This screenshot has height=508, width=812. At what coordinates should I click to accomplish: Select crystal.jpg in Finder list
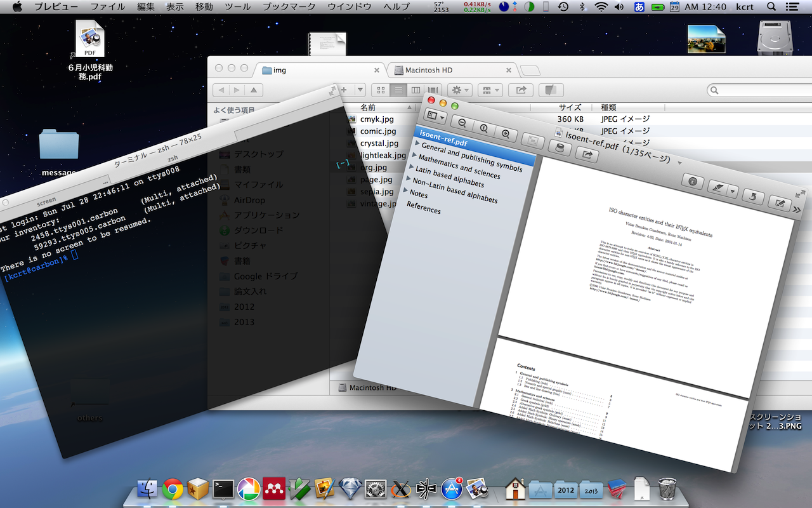tap(379, 143)
